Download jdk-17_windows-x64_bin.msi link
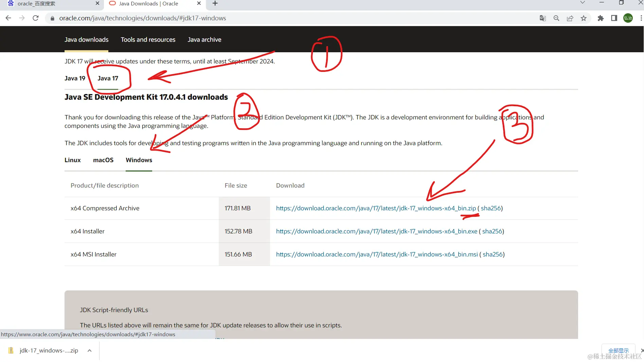Screen dimensions: 644x362 377,254
